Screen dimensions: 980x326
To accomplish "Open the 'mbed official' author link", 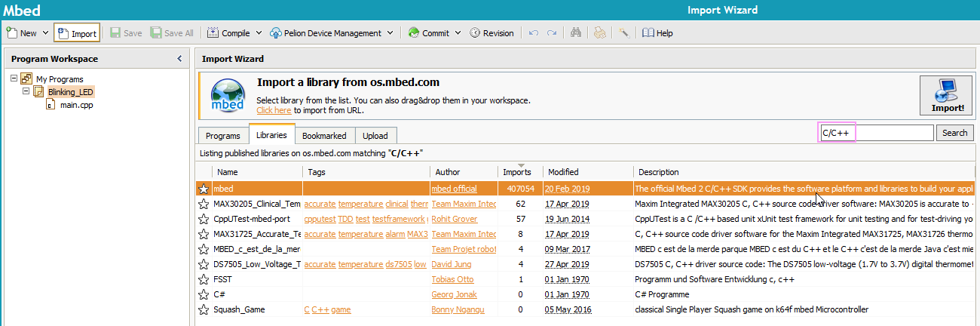I will [x=454, y=189].
